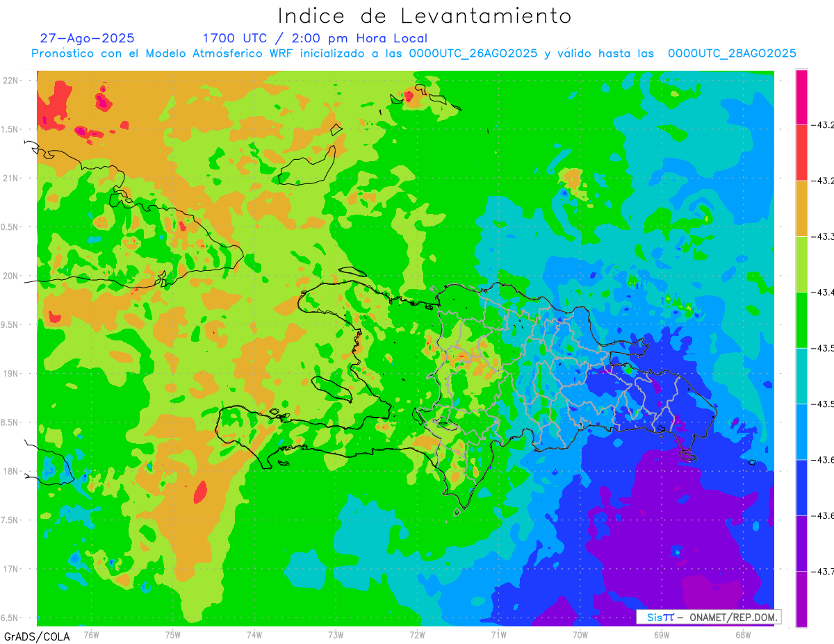Click the red spot in the sea near 75W 18N
Image resolution: width=834 pixels, height=644 pixels.
click(x=200, y=492)
